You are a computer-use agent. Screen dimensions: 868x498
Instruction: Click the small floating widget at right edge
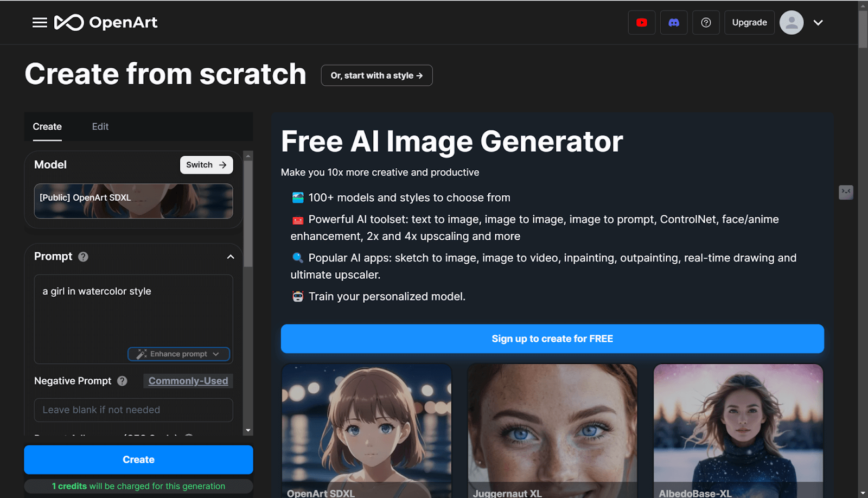[846, 192]
